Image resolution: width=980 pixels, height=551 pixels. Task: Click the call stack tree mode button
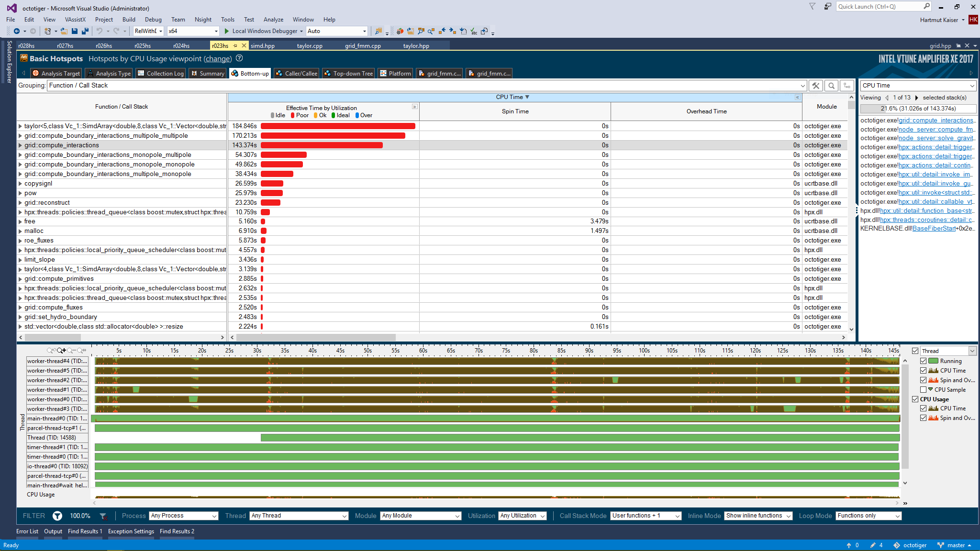[x=847, y=86]
